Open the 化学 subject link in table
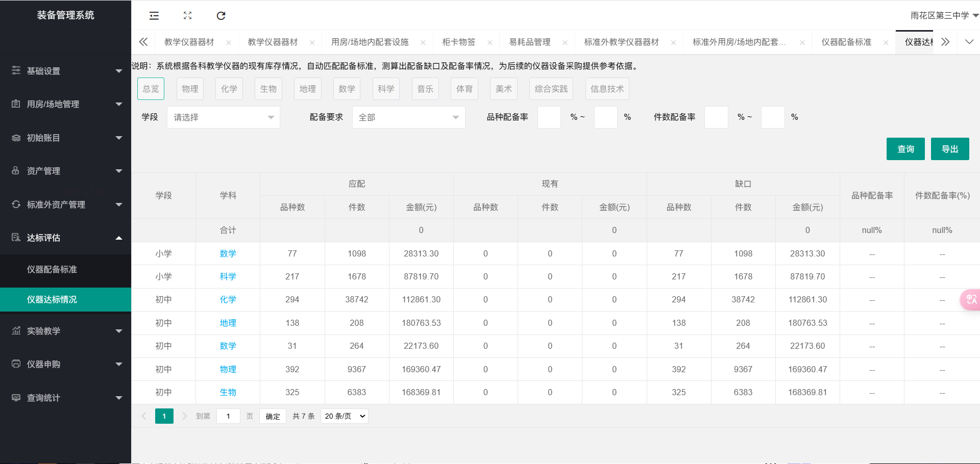Viewport: 980px width, 464px height. pos(228,299)
